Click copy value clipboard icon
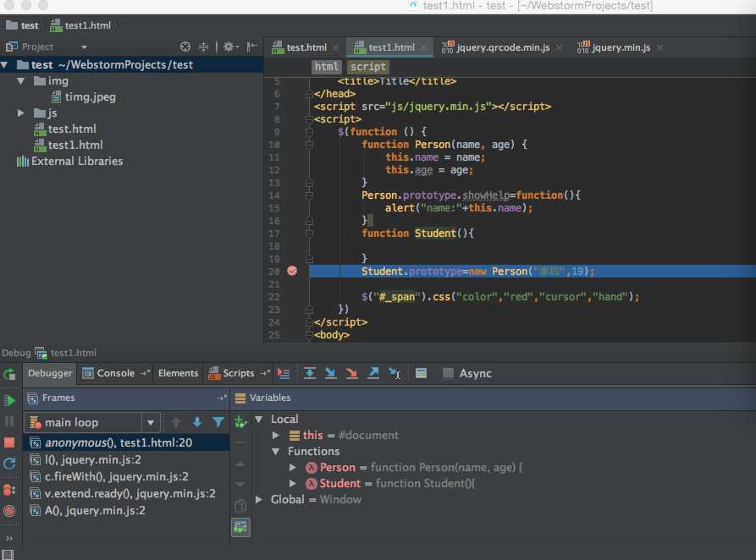The height and width of the screenshot is (560, 756). click(240, 506)
